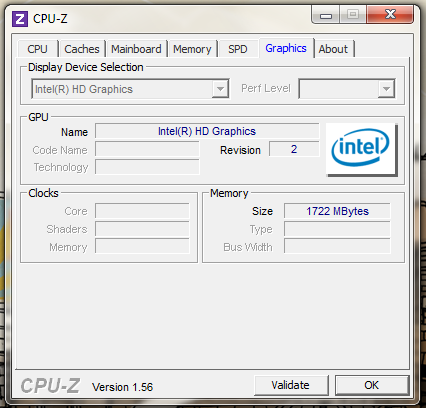
Task: Click the Revision value field
Action: [294, 149]
